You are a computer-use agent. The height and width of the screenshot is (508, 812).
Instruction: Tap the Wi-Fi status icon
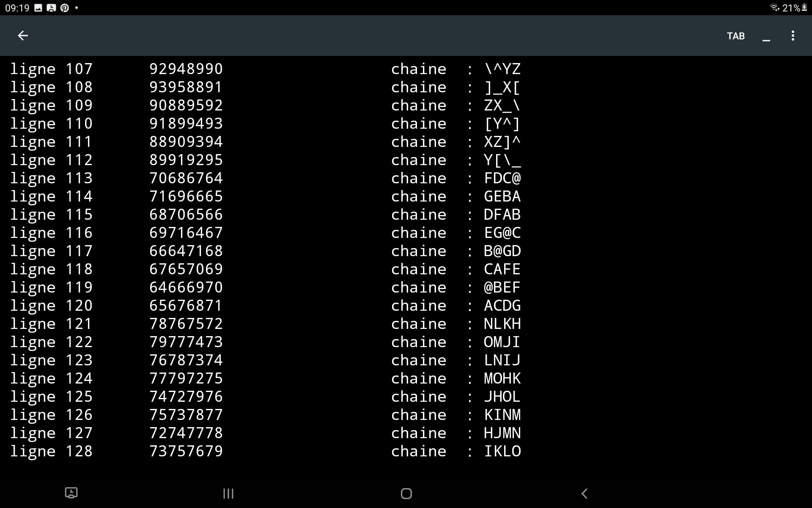(x=774, y=8)
